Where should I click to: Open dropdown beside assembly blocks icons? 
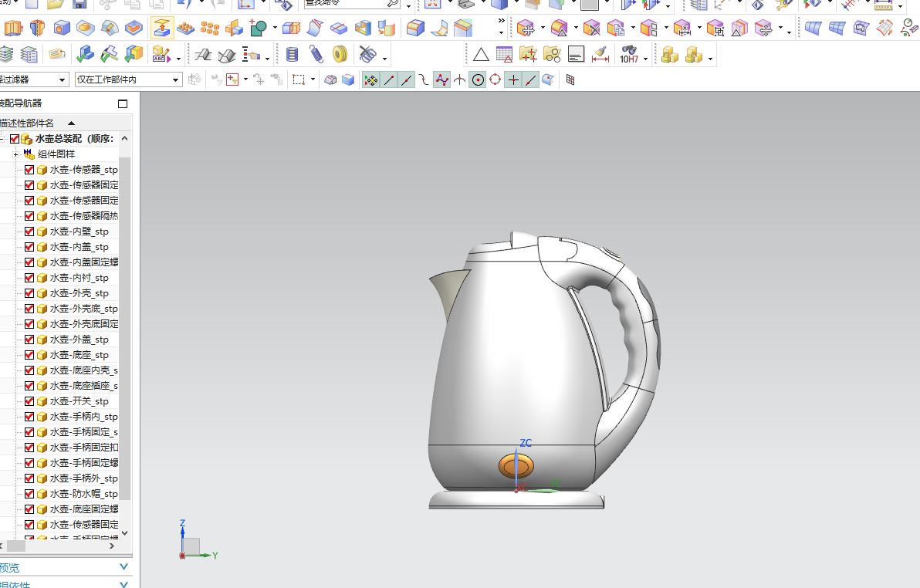click(x=710, y=59)
